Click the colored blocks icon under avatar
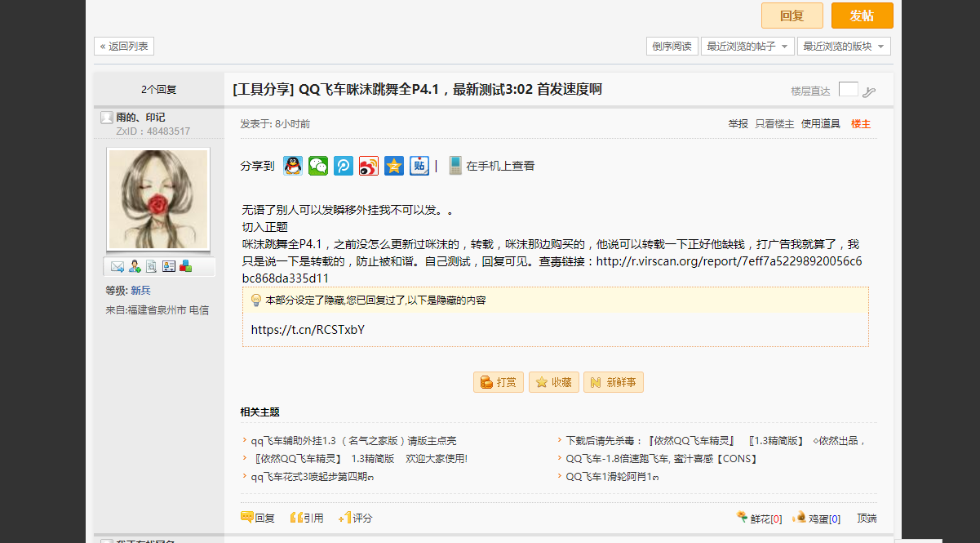Screen dimensions: 980x543 (186, 265)
